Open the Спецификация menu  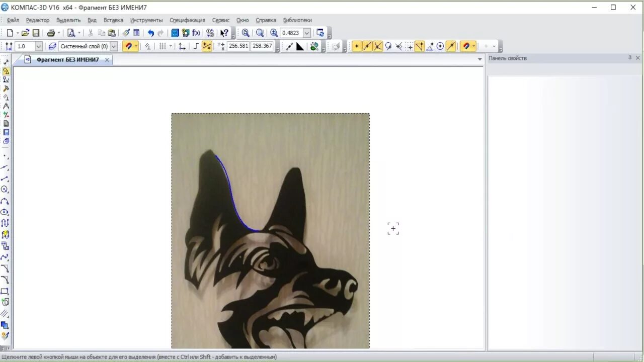pyautogui.click(x=187, y=20)
